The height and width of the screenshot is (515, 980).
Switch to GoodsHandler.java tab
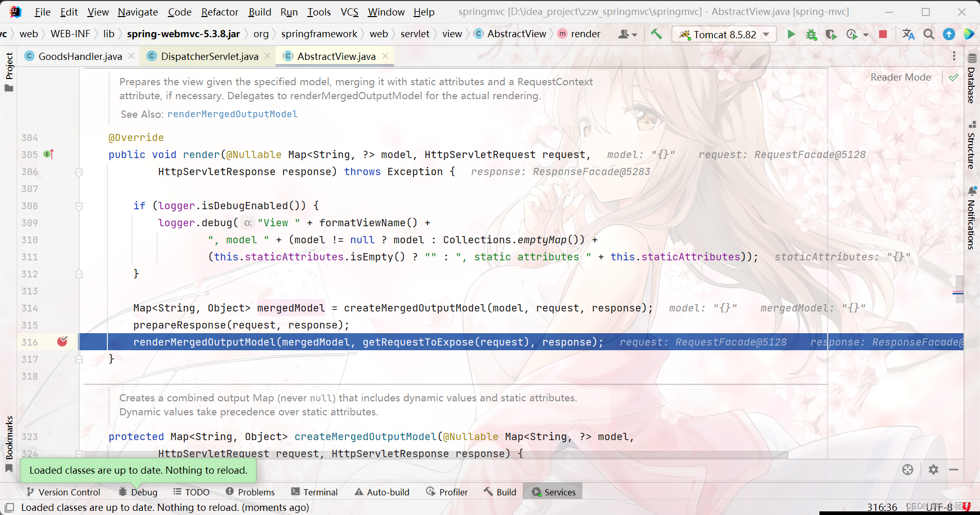coord(80,56)
